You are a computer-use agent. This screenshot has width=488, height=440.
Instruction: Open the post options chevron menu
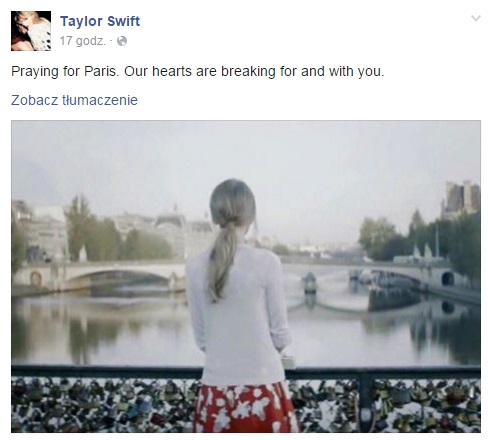[x=476, y=18]
